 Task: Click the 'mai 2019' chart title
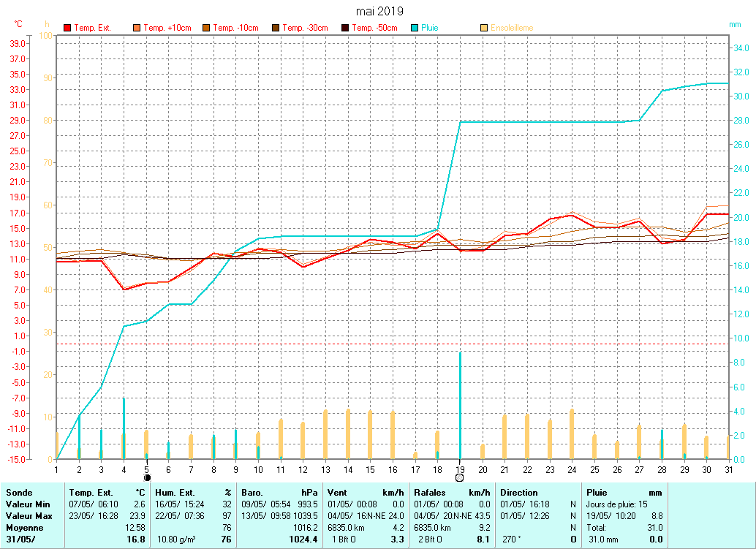coord(379,11)
